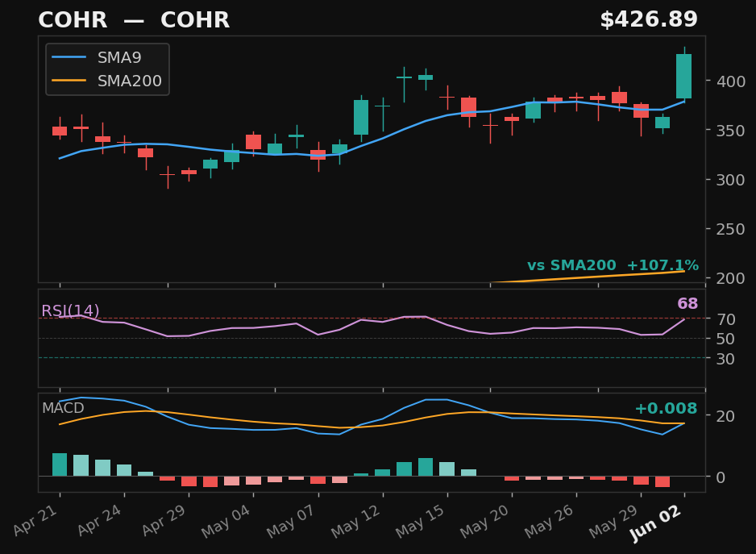Click the first MACD histogram bar at Apr 21
The height and width of the screenshot is (554, 756).
(60, 464)
